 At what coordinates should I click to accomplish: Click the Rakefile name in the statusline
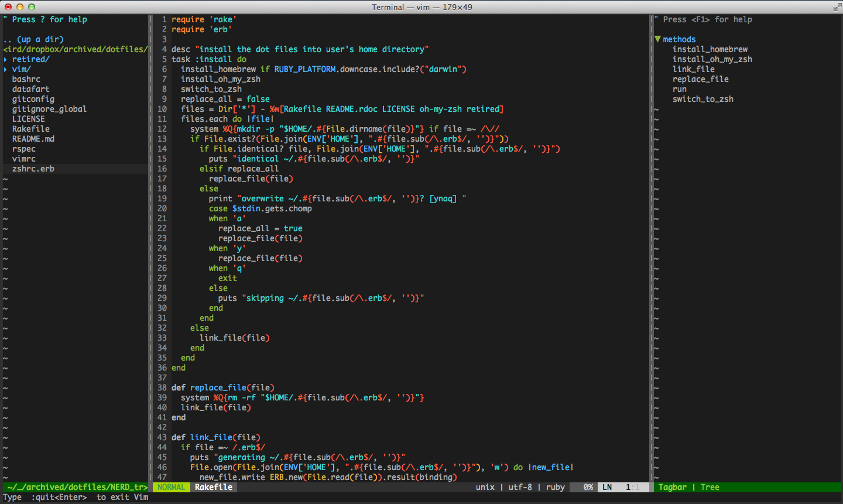214,487
